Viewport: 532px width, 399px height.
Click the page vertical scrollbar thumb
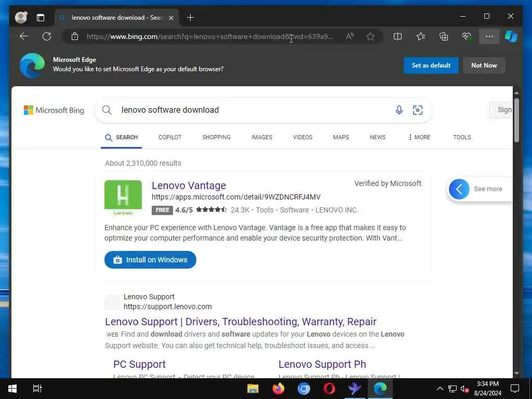click(516, 120)
